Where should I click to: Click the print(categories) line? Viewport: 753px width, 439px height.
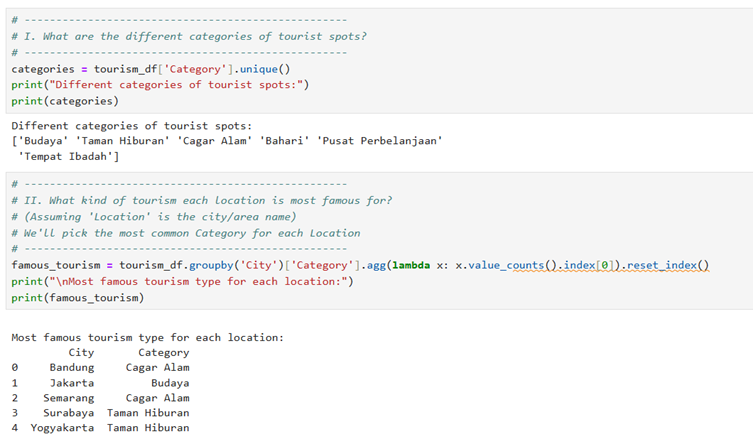pyautogui.click(x=64, y=101)
